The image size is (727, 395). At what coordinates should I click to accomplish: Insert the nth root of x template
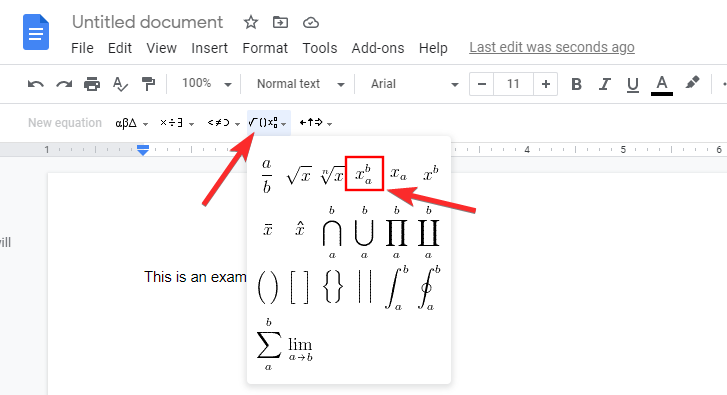(332, 175)
